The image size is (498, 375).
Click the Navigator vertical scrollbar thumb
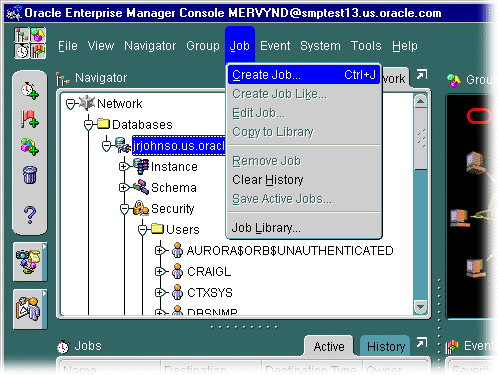point(421,139)
